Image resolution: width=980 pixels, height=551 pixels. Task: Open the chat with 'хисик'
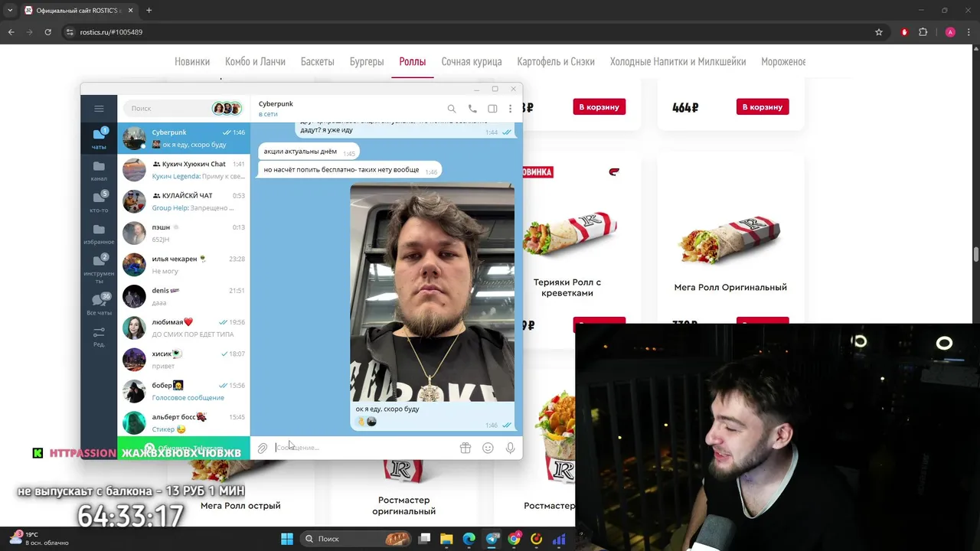[x=184, y=360]
